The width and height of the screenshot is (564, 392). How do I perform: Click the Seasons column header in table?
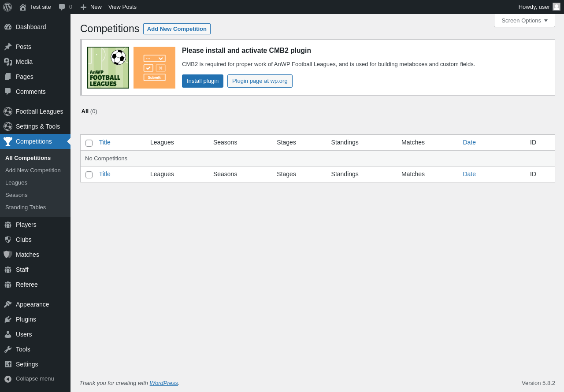click(225, 142)
